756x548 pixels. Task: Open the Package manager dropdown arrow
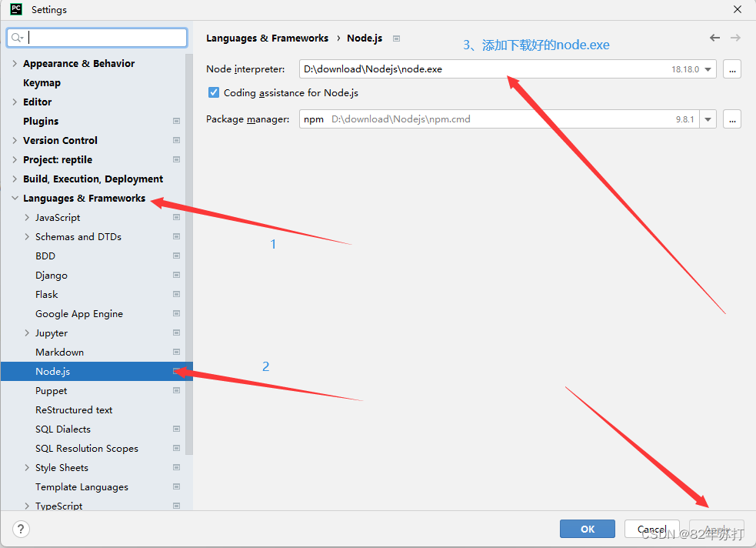[x=708, y=119]
